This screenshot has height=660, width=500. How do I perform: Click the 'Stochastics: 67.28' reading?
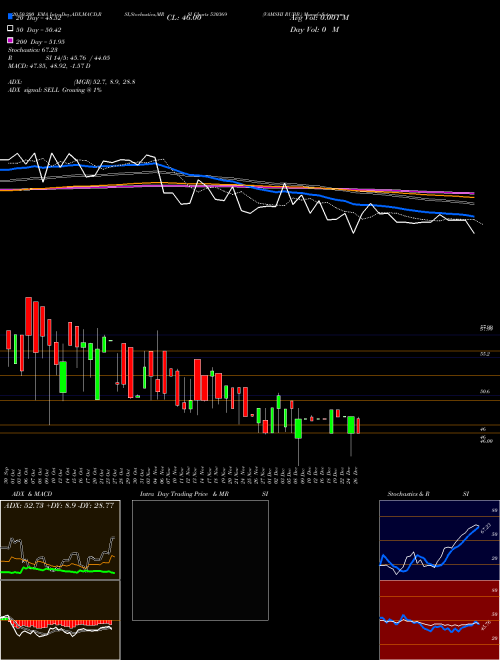click(32, 50)
